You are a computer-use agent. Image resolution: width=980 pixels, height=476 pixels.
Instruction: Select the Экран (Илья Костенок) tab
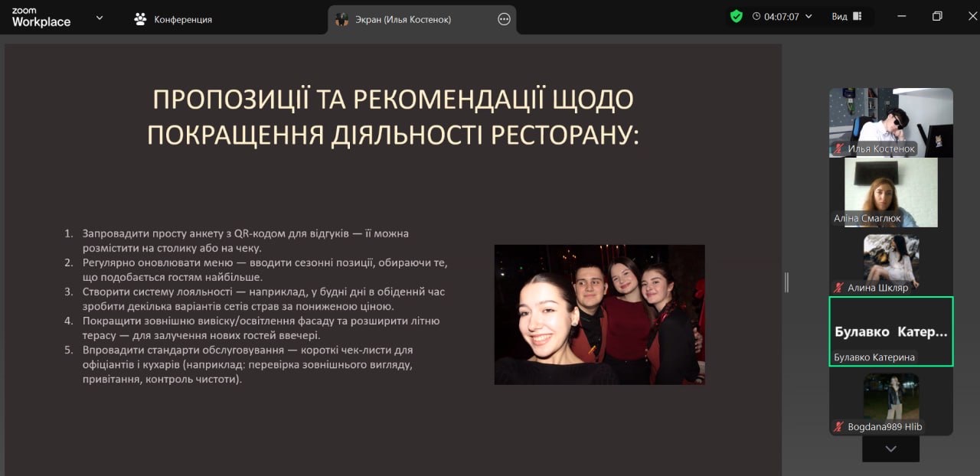click(422, 19)
